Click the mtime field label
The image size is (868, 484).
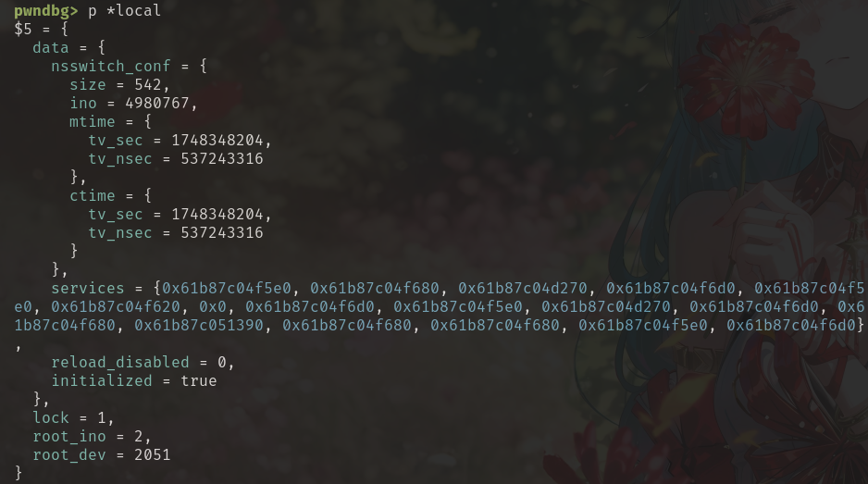(92, 122)
